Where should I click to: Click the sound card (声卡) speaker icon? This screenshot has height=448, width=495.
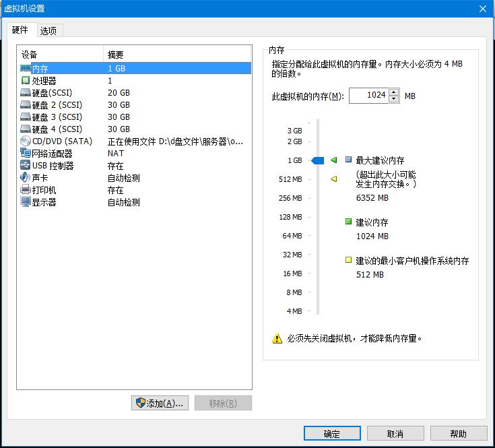click(26, 177)
